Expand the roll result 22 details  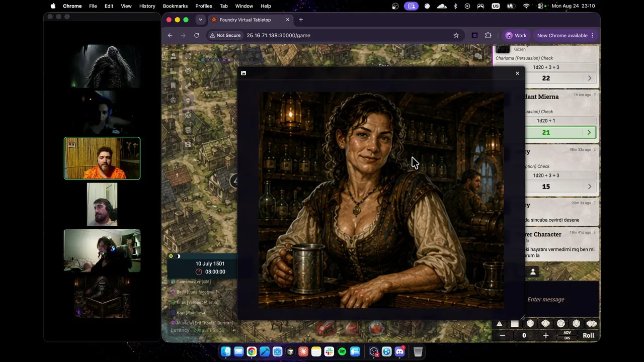(590, 78)
